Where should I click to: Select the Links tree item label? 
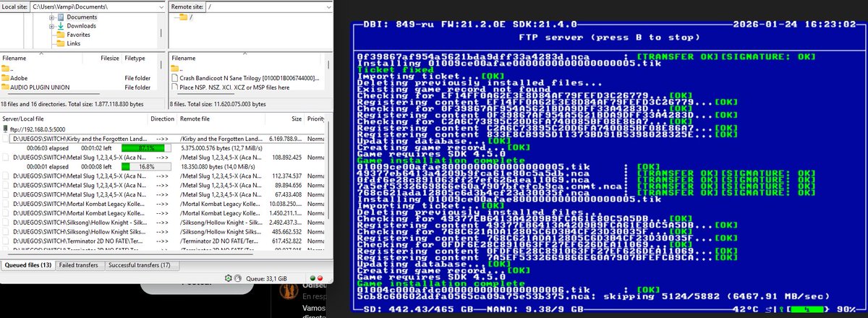coord(74,43)
